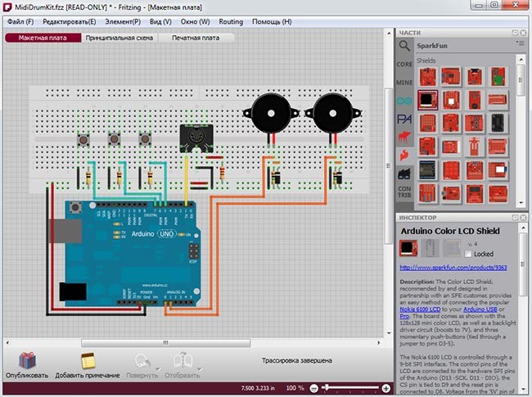Open the Edit menu
This screenshot has height=397, width=532.
pos(70,22)
